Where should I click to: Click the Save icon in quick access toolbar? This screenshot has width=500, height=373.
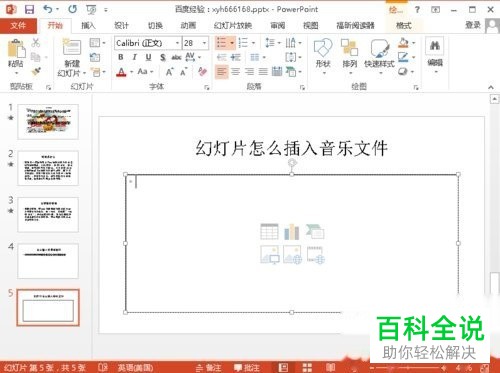[x=29, y=9]
